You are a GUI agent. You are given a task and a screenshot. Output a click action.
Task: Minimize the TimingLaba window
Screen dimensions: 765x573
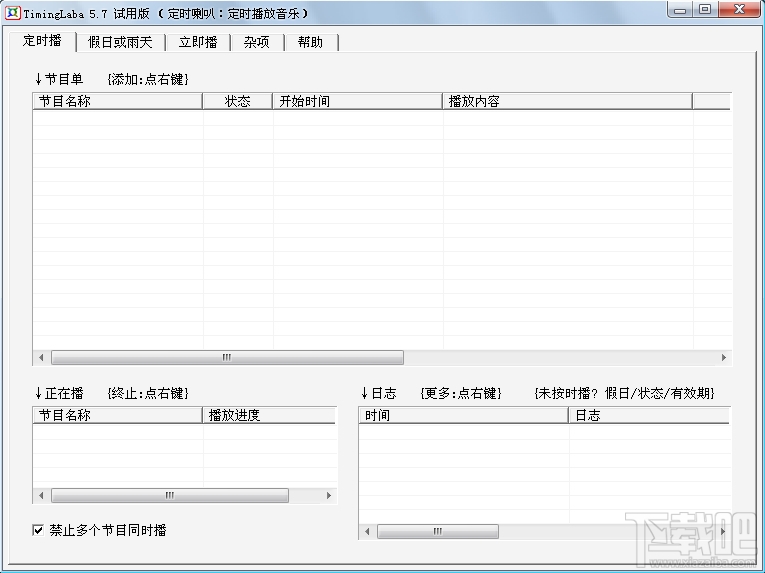click(681, 9)
